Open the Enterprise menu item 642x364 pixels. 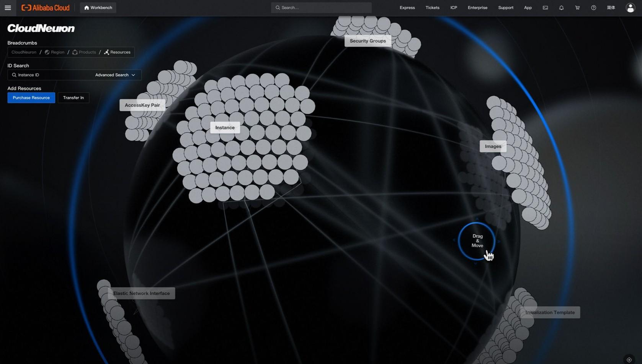tap(477, 8)
